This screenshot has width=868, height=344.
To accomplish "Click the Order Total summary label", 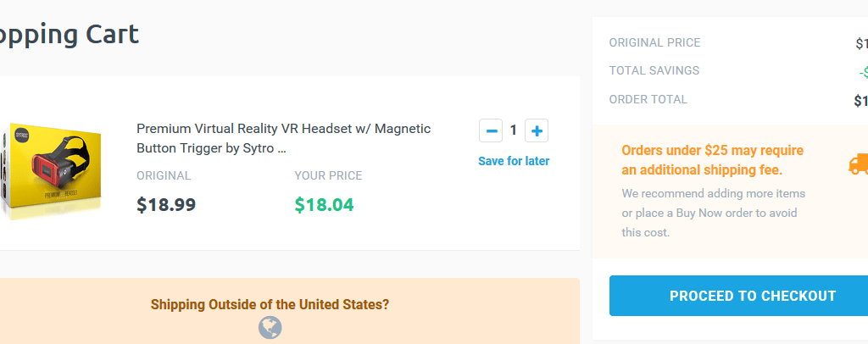I will point(648,99).
